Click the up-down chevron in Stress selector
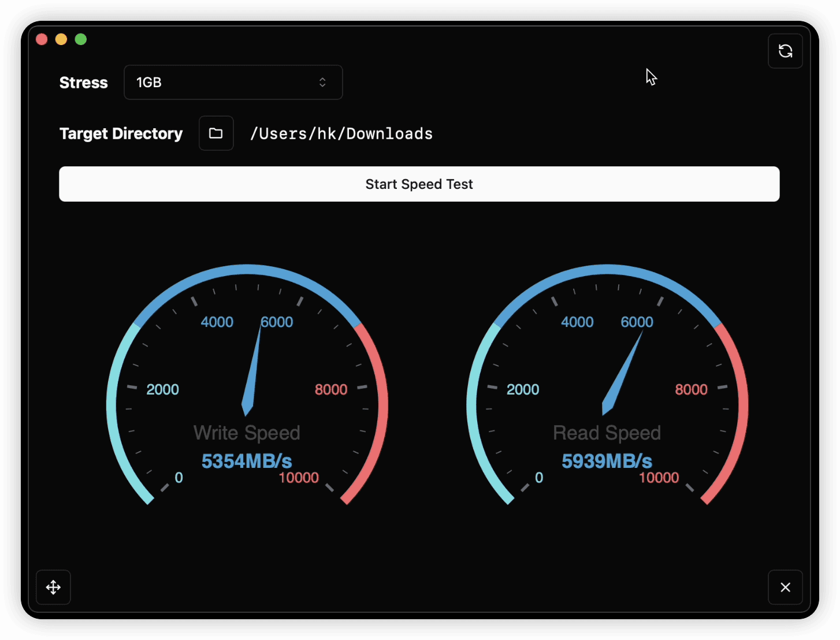The height and width of the screenshot is (640, 840). coord(322,83)
